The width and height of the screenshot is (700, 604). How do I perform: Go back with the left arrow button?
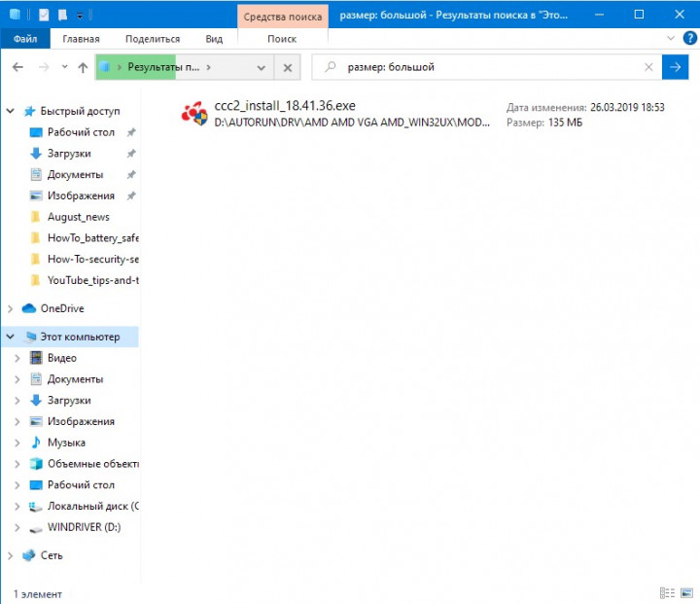(x=17, y=67)
